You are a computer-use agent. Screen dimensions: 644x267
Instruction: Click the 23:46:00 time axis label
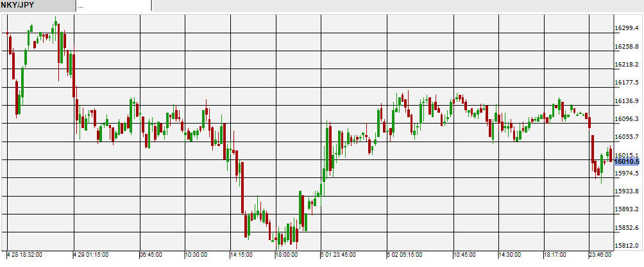[600, 255]
